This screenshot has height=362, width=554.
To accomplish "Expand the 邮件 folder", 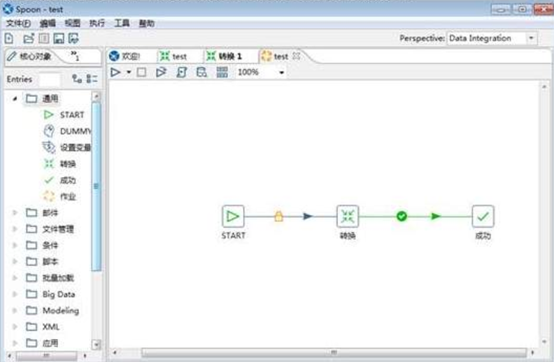I will point(15,213).
